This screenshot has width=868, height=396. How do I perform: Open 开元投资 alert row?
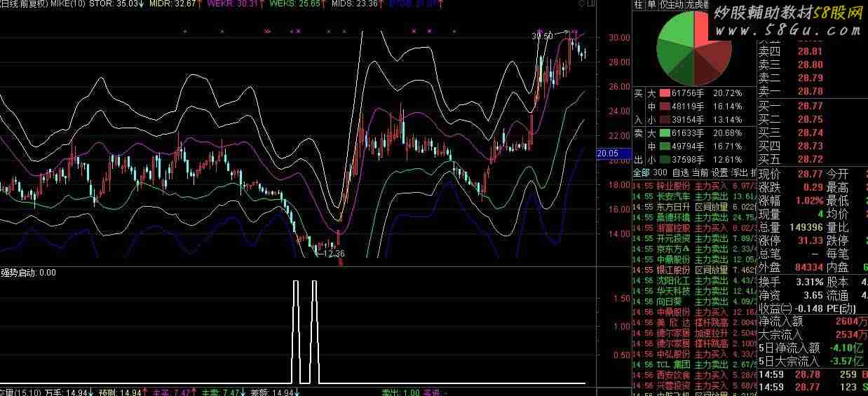tap(694, 238)
